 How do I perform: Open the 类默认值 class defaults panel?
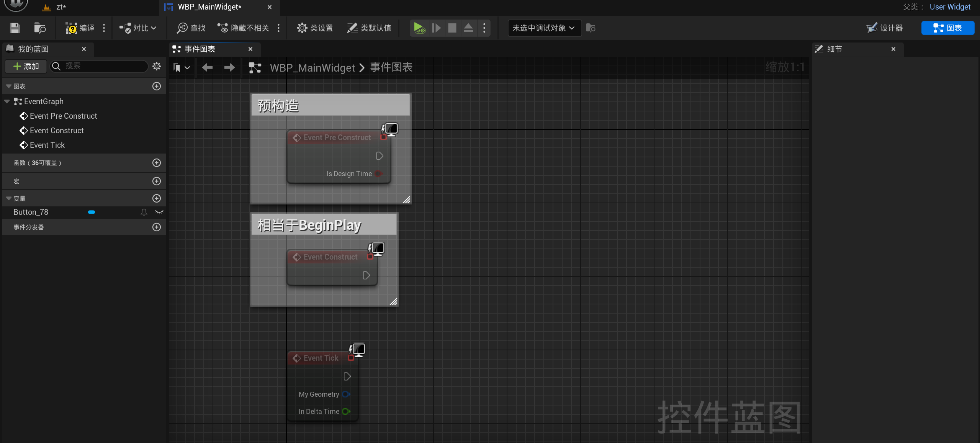point(368,28)
